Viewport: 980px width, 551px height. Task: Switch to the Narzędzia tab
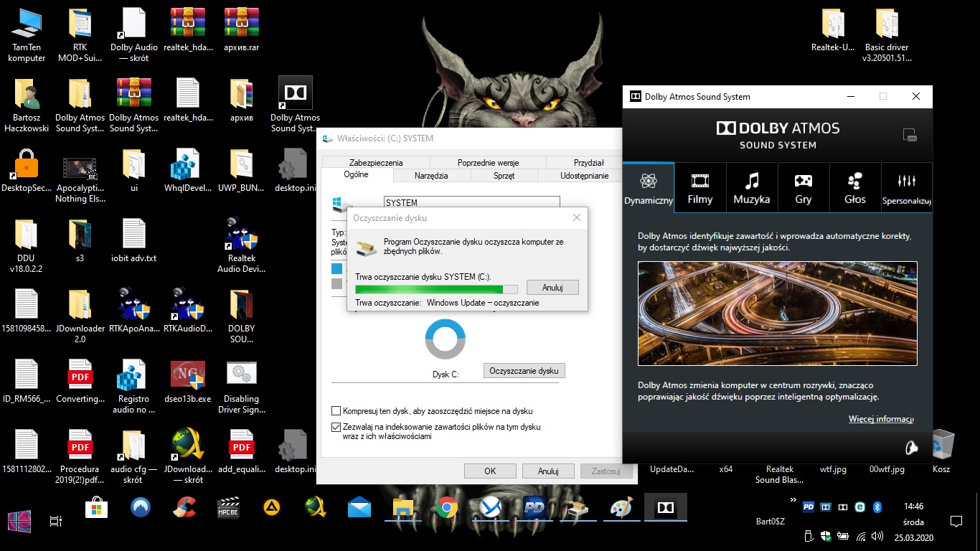coord(431,176)
